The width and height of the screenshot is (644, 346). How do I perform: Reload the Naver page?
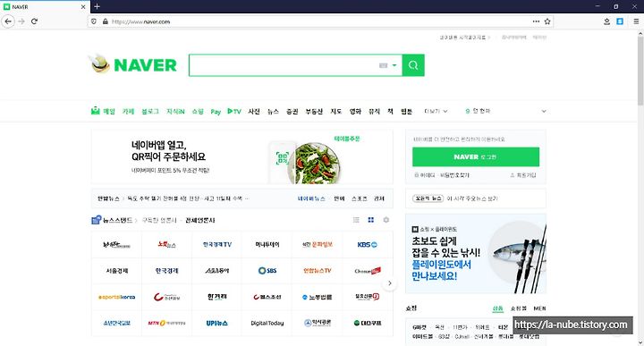(35, 21)
